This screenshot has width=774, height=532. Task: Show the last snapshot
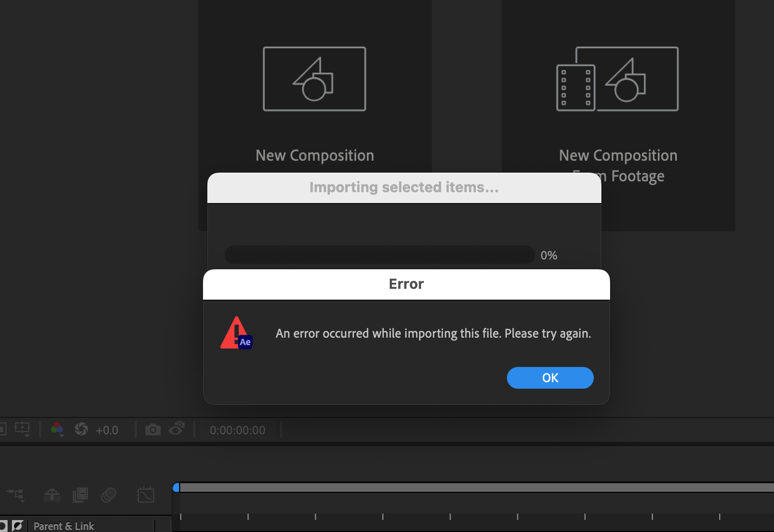pyautogui.click(x=176, y=429)
